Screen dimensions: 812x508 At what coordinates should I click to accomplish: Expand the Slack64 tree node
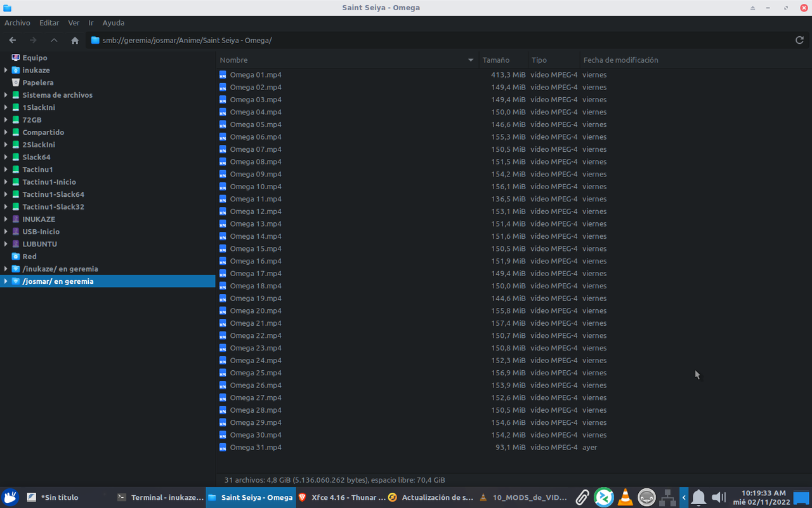[6, 157]
